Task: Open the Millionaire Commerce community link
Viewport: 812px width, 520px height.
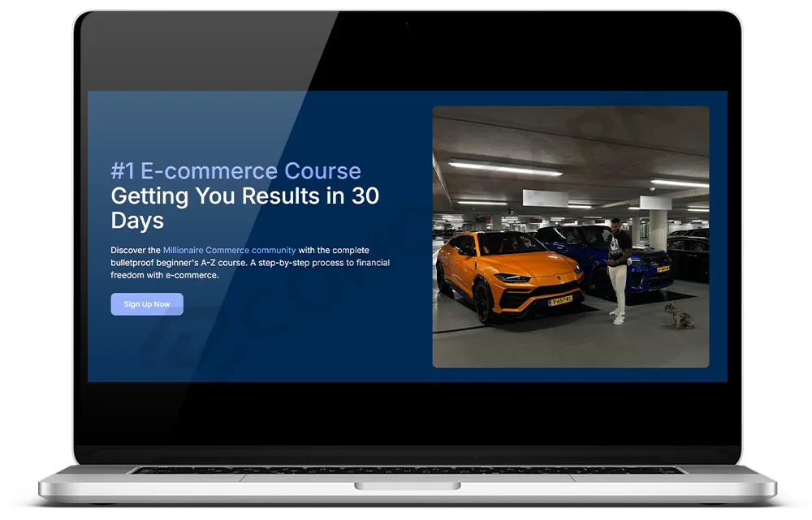Action: [231, 250]
